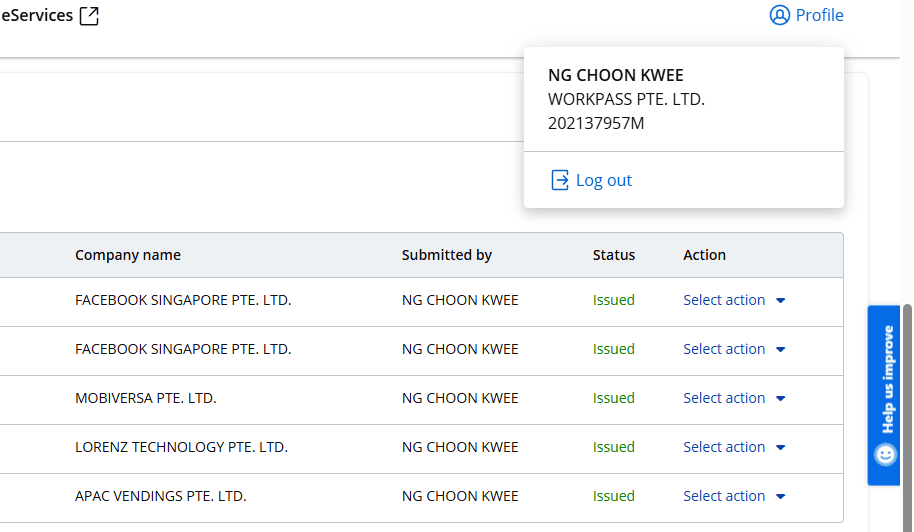The width and height of the screenshot is (914, 532).
Task: Expand Select action for APAC Vendings row
Action: tap(734, 496)
